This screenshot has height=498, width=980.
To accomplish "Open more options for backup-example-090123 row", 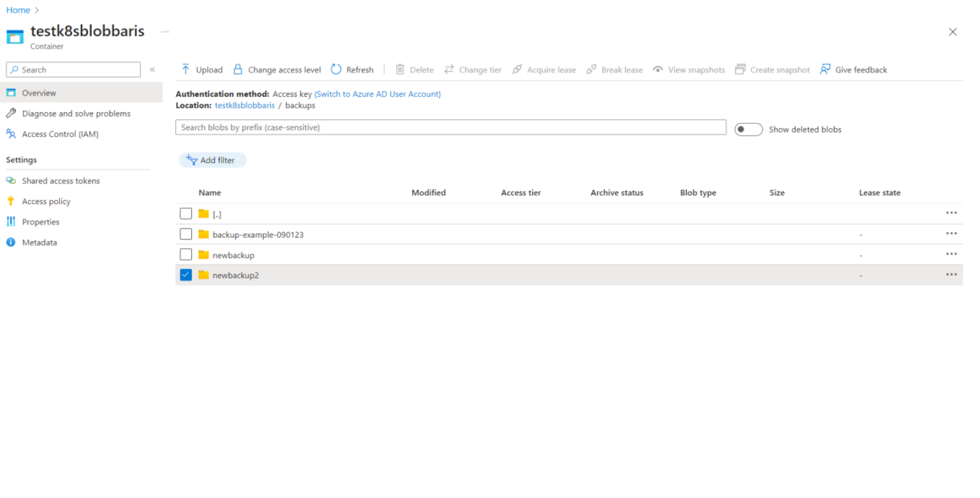I will pyautogui.click(x=951, y=234).
